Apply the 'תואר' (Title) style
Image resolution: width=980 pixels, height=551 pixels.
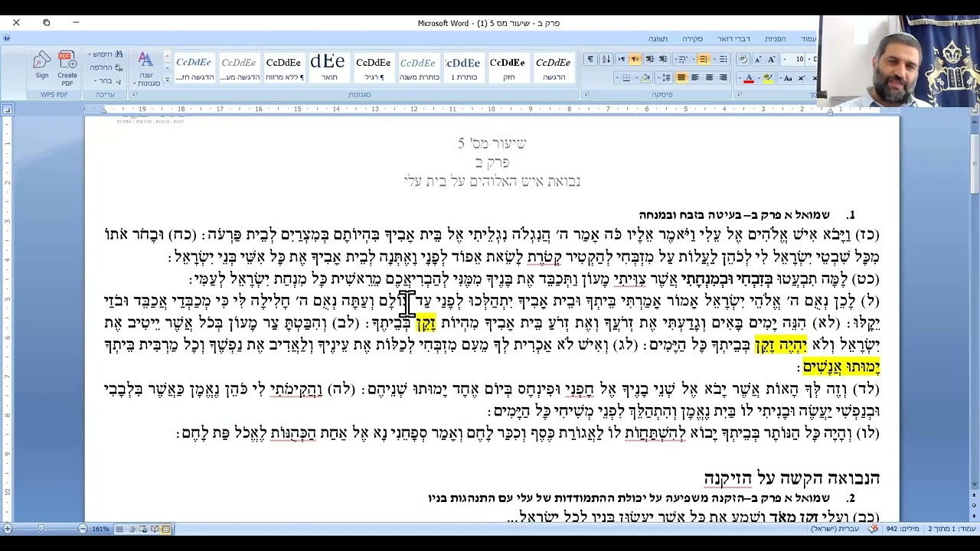click(328, 67)
